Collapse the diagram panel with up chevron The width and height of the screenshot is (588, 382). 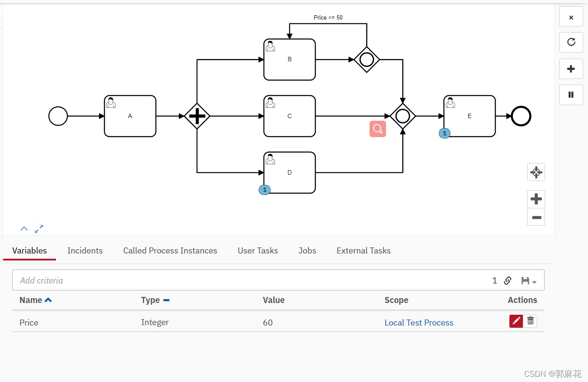pyautogui.click(x=24, y=229)
